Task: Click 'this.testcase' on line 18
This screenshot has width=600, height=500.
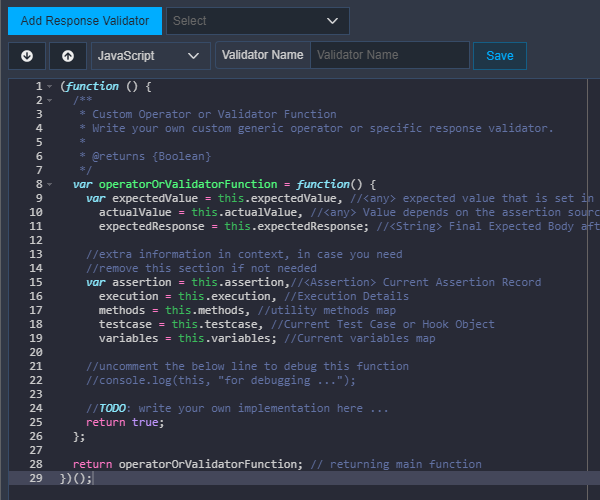Action: coord(215,324)
